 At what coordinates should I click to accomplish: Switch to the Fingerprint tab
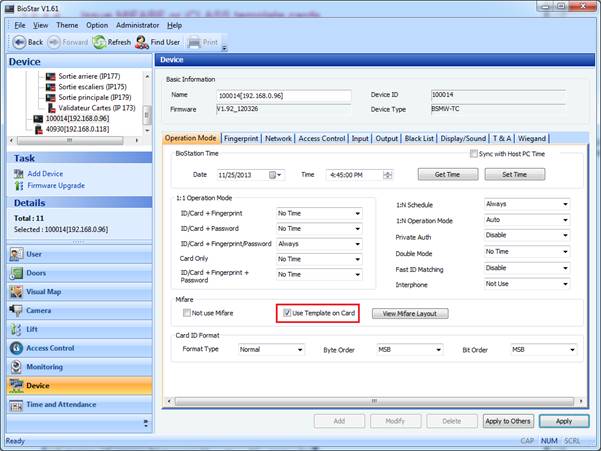tap(241, 138)
